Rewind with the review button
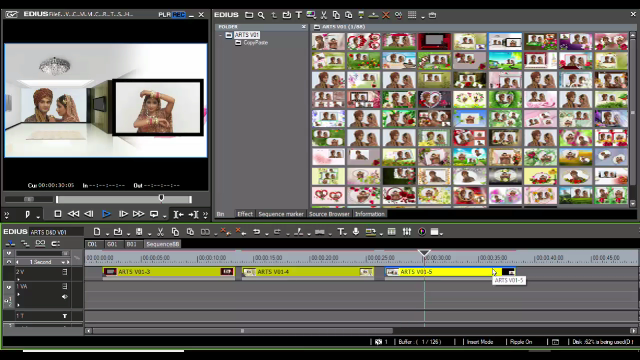Image resolution: width=640 pixels, height=360 pixels. pyautogui.click(x=73, y=214)
